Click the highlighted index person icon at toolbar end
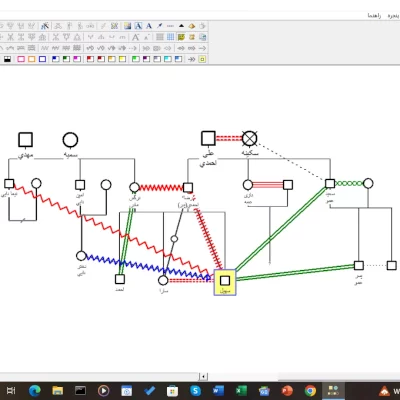Image resolution: width=400 pixels, height=400 pixels. (202, 59)
